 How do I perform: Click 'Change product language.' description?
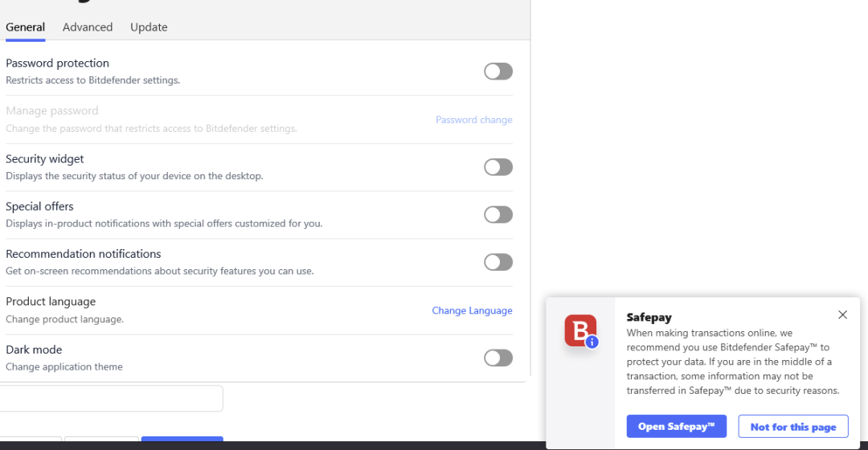coord(65,319)
